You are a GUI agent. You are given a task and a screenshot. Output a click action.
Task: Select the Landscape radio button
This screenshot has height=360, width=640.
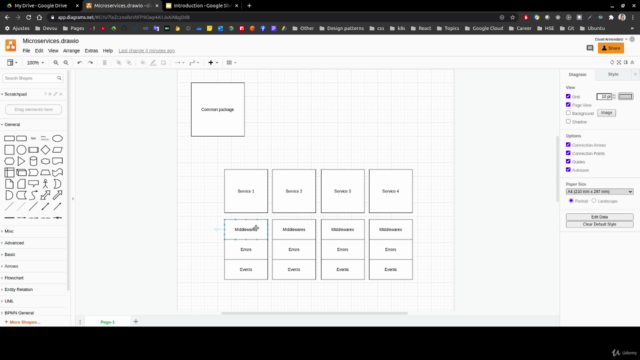(x=594, y=201)
